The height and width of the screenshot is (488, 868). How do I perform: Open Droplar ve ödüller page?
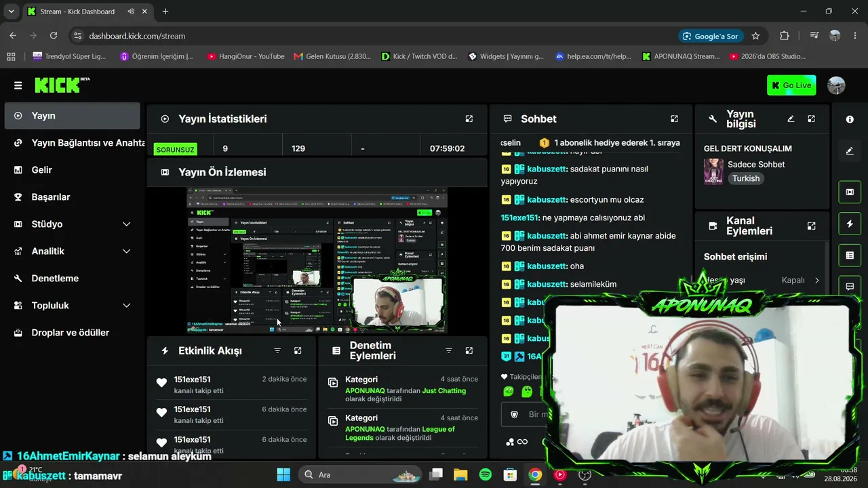(72, 333)
